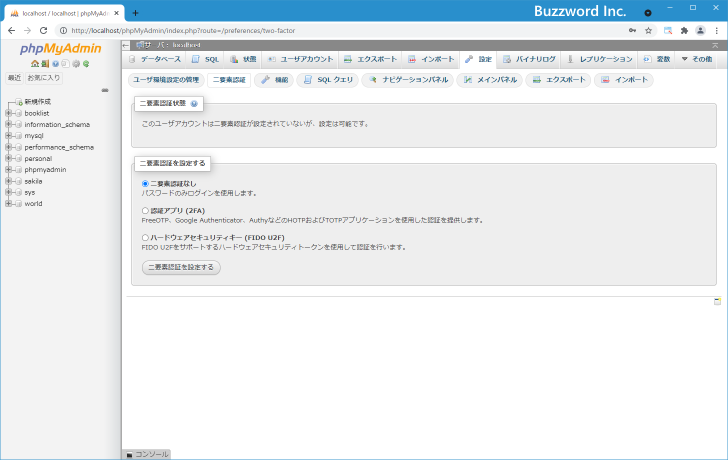The image size is (728, 460).
Task: Click the small page icon below the form
Action: tap(717, 301)
